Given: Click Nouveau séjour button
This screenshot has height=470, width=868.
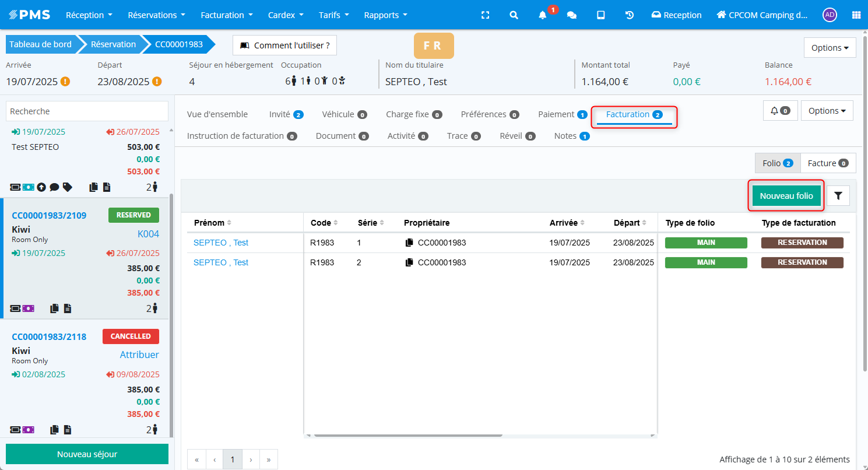Looking at the screenshot, I should pyautogui.click(x=87, y=454).
